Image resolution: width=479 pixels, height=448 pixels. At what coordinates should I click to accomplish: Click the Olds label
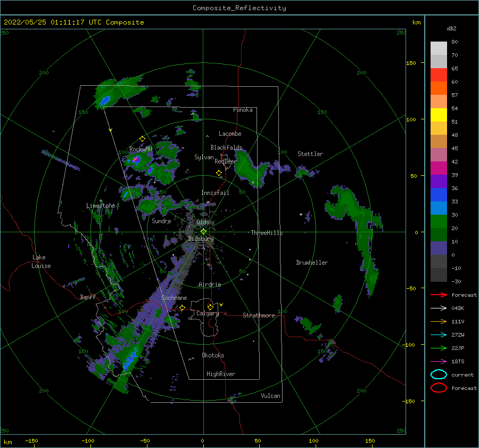(203, 222)
